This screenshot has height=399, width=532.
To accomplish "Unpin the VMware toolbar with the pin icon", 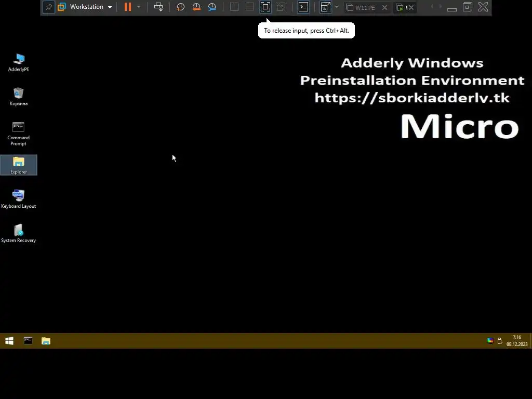I will [x=48, y=7].
